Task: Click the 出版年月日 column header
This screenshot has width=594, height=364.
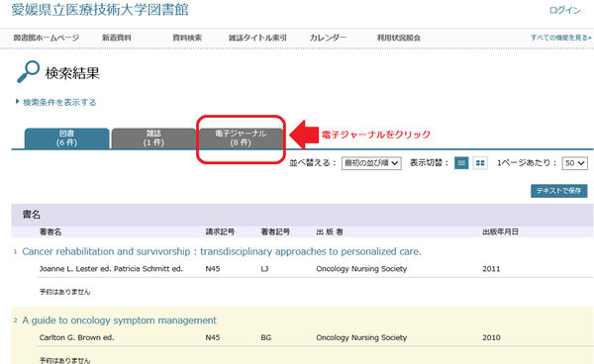Action: pos(500,231)
